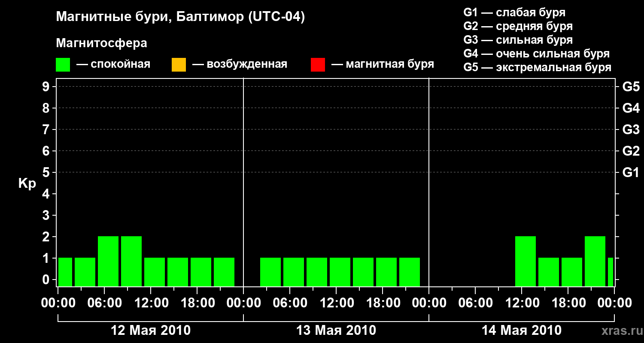Click the Kp 2 bar at 09:00 on 12 Мая
The height and width of the screenshot is (343, 644).
pyautogui.click(x=131, y=261)
